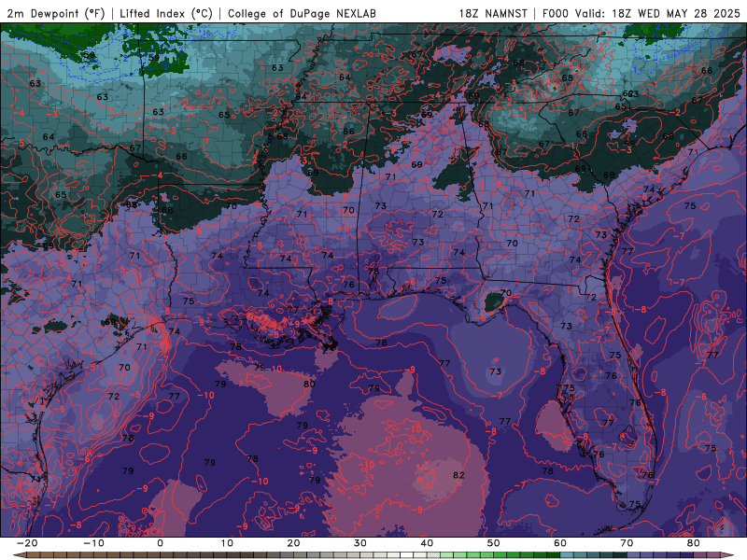Click the '20' label on the color scale
This screenshot has width=747, height=560.
point(293,543)
